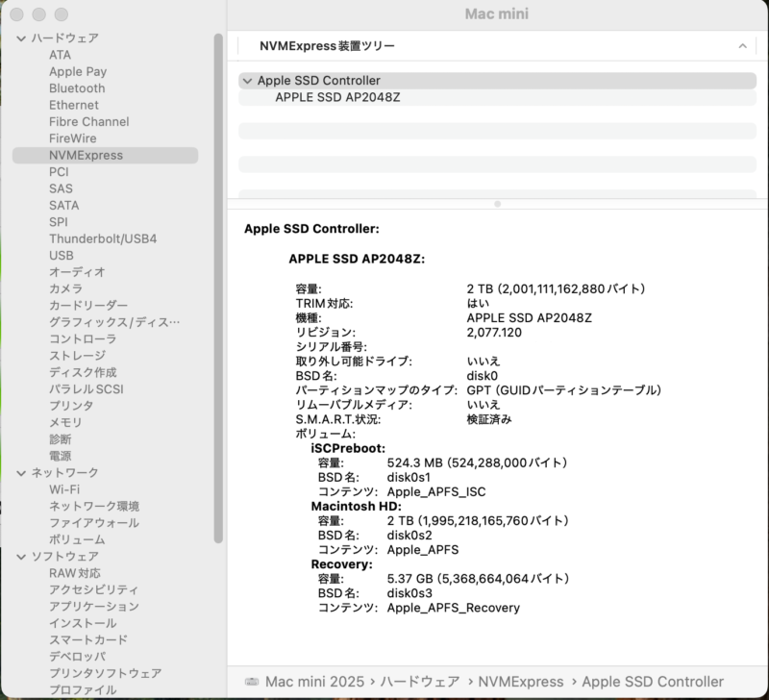Select 電源 in the sidebar
The image size is (769, 700).
pyautogui.click(x=61, y=456)
